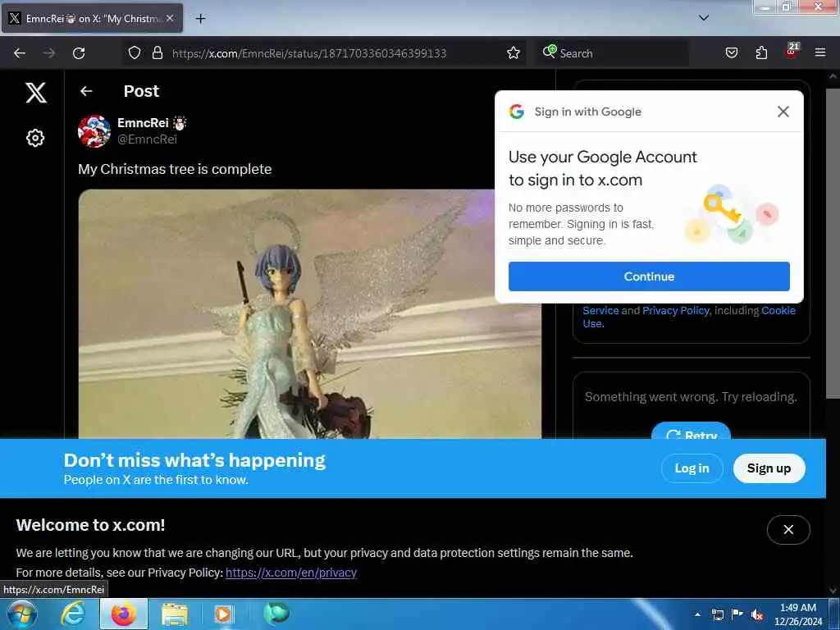Screen dimensions: 840x630
Task: Show hidden system tray icons
Action: 697,614
